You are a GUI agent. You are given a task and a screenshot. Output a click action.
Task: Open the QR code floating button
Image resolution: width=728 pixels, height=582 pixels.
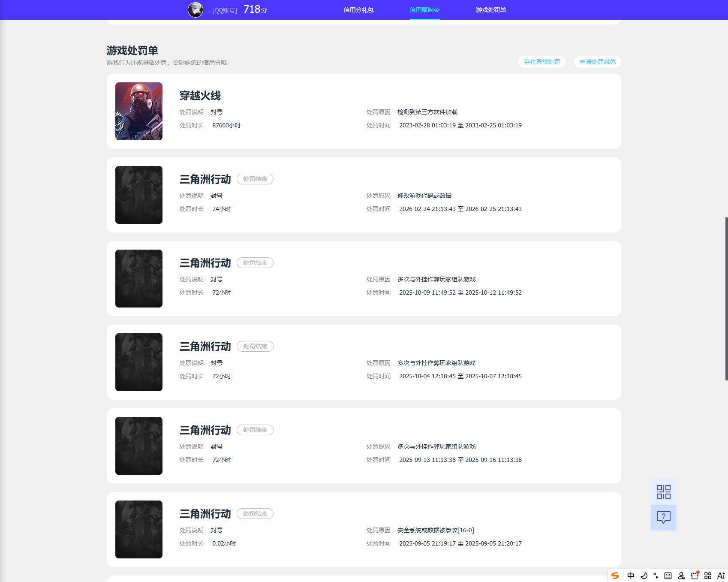tap(663, 492)
